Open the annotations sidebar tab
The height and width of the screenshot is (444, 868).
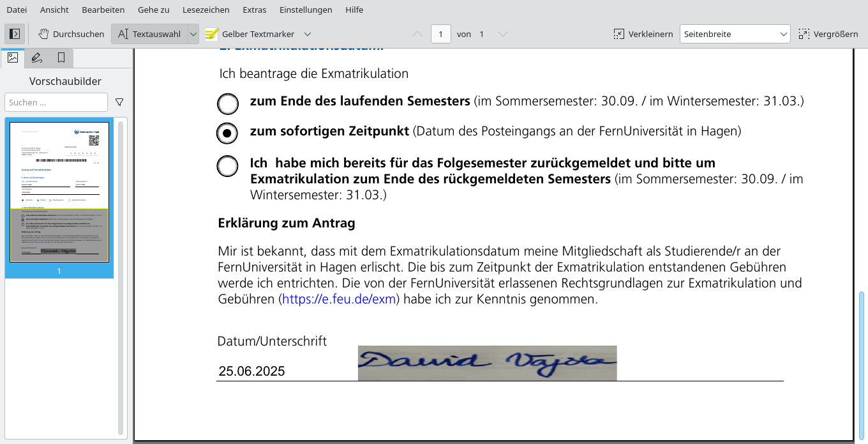coord(36,57)
